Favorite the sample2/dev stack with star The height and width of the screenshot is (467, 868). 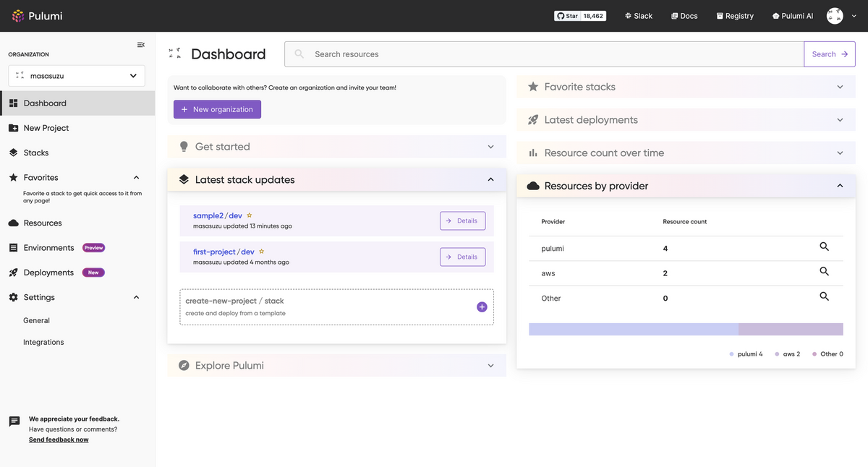coord(250,215)
